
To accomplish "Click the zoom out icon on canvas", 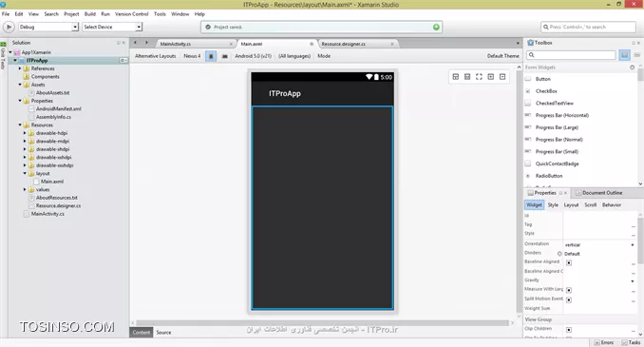I will click(x=502, y=77).
